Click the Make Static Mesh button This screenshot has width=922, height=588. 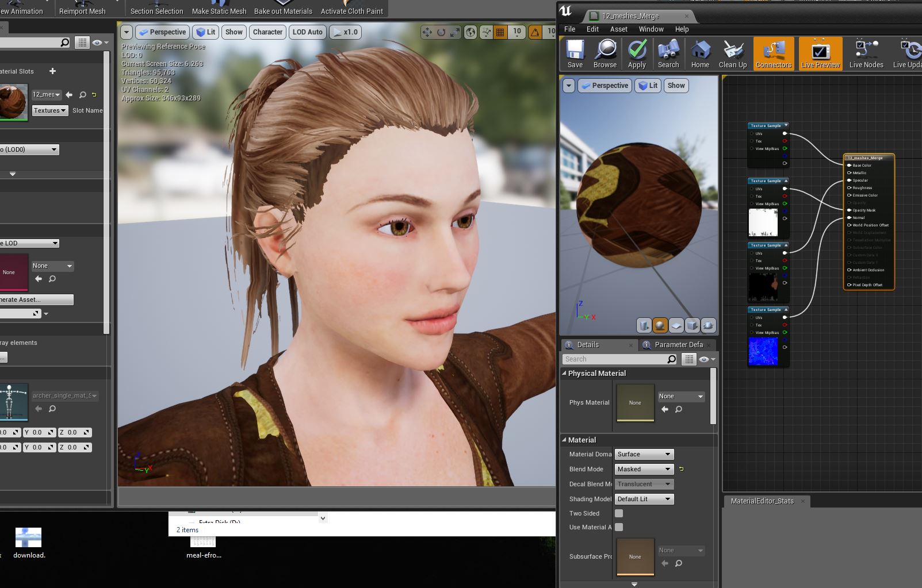(x=219, y=8)
